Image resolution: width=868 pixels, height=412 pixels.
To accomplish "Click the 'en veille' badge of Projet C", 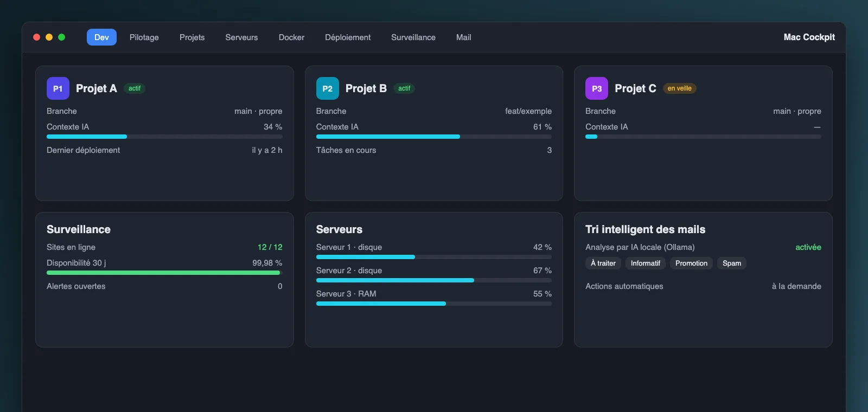I will tap(680, 88).
